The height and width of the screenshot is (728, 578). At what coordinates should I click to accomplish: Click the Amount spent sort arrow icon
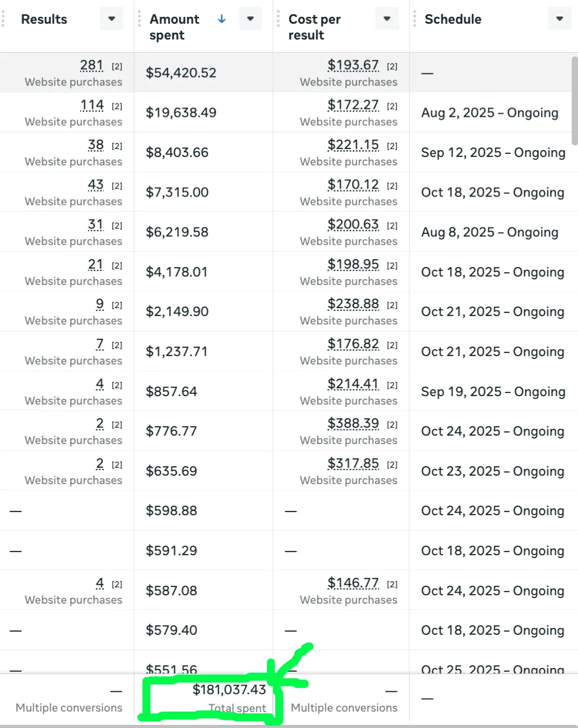pos(222,19)
